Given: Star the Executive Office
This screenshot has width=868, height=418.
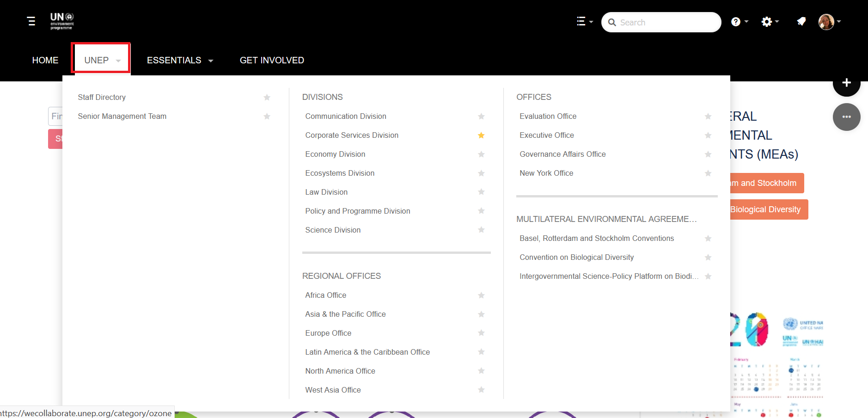Looking at the screenshot, I should click(x=708, y=135).
